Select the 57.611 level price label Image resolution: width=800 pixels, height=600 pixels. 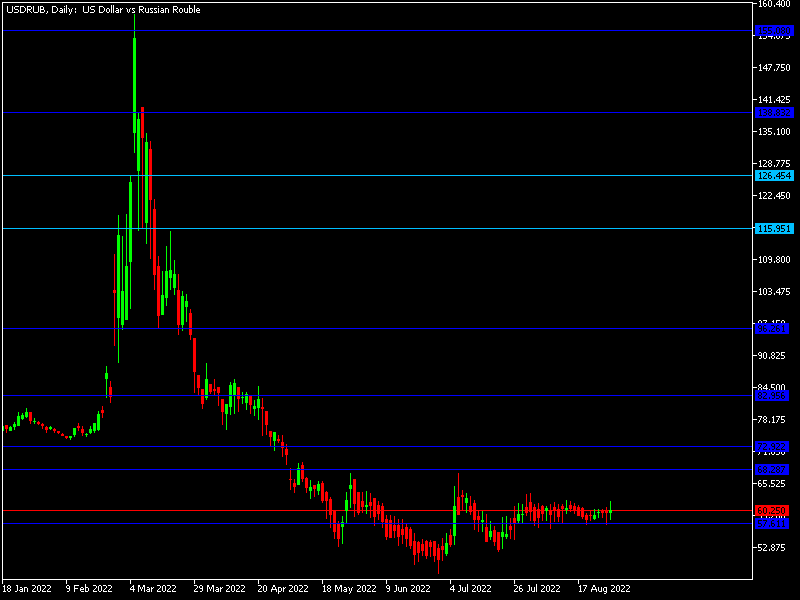point(771,523)
